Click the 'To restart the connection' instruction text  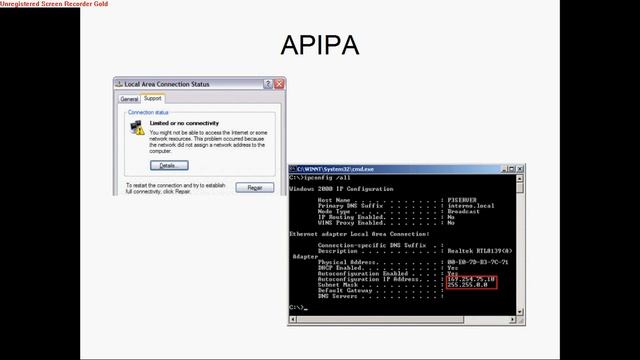tap(176, 188)
